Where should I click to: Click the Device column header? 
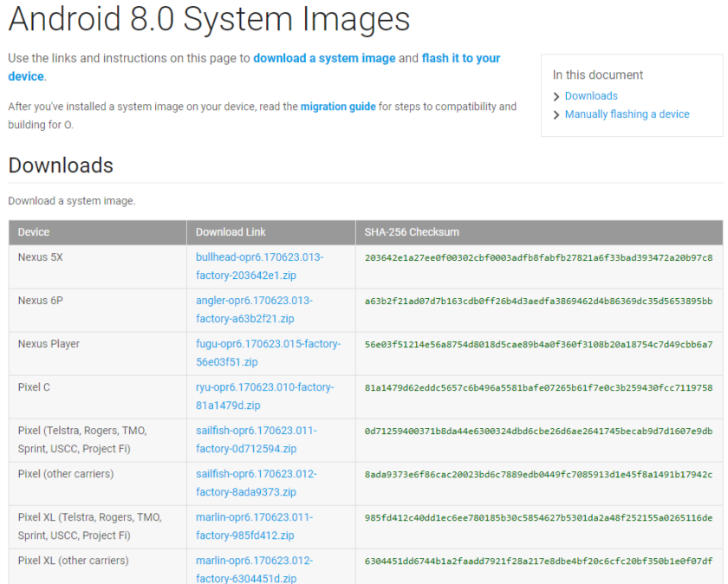[97, 232]
